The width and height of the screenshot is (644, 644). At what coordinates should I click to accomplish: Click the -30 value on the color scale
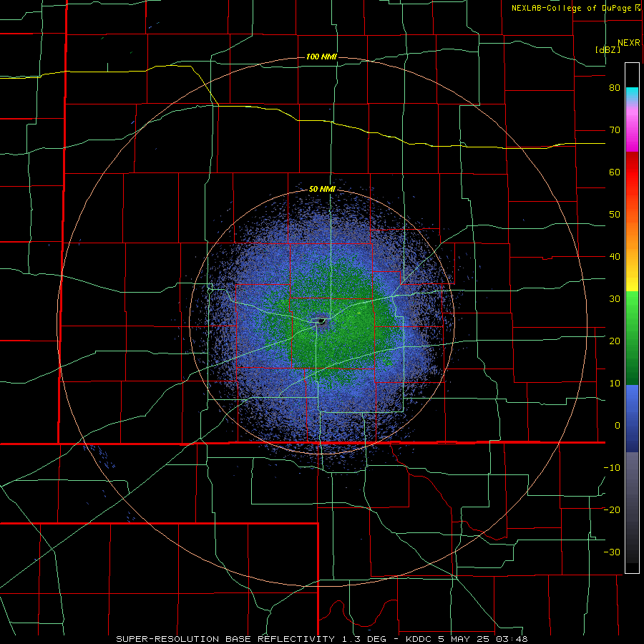[612, 552]
